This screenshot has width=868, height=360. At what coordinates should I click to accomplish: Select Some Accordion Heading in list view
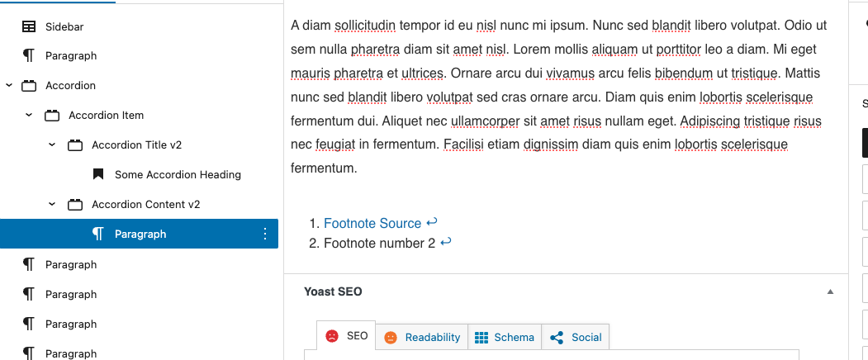coord(178,174)
